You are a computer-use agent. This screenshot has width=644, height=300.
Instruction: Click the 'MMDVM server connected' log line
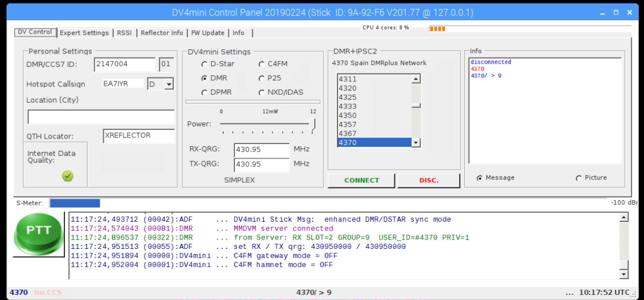(x=202, y=229)
